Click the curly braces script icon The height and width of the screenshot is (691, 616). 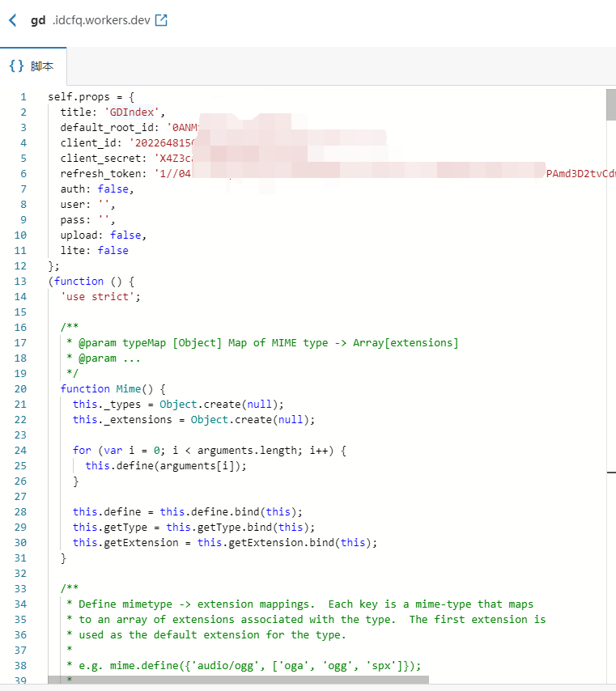pos(16,66)
